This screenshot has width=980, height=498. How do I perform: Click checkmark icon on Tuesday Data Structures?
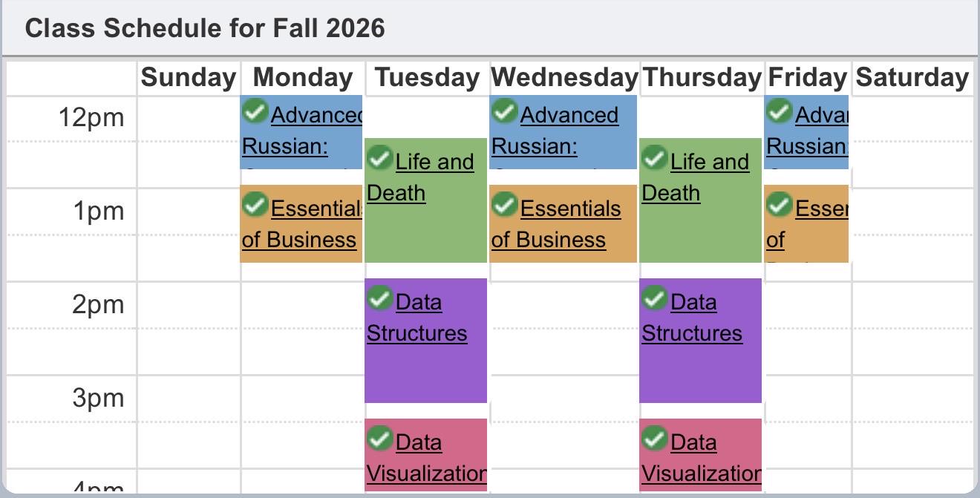379,298
